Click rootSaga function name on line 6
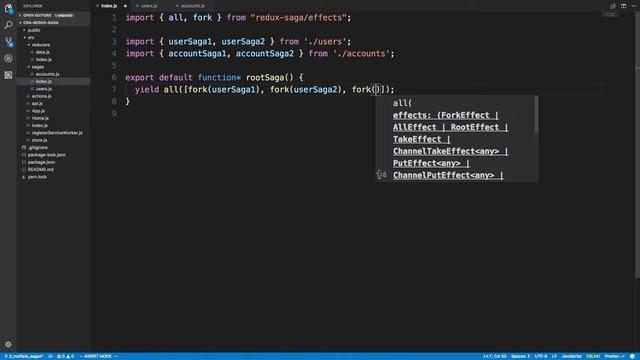 [265, 78]
